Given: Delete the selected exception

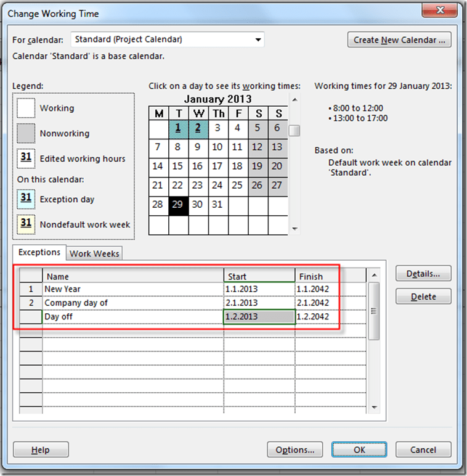Looking at the screenshot, I should click(x=423, y=297).
